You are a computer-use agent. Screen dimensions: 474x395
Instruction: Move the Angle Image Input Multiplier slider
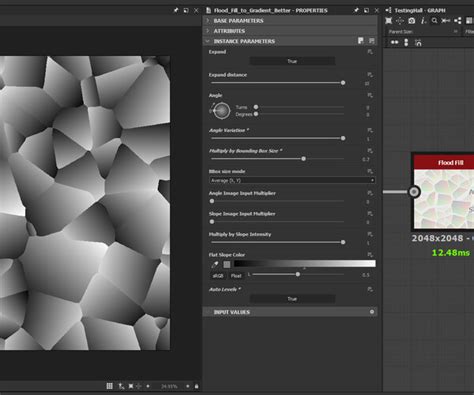[212, 201]
